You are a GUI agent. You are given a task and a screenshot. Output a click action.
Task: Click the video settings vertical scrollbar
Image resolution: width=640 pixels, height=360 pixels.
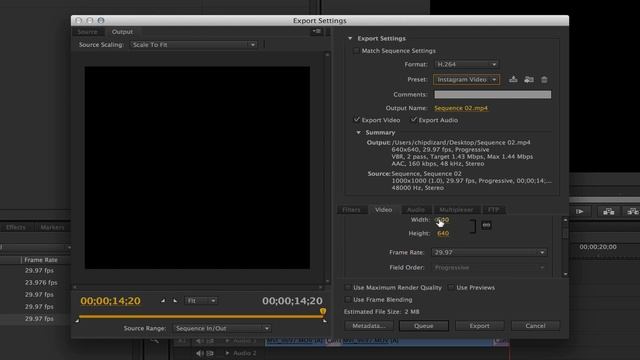pos(565,247)
